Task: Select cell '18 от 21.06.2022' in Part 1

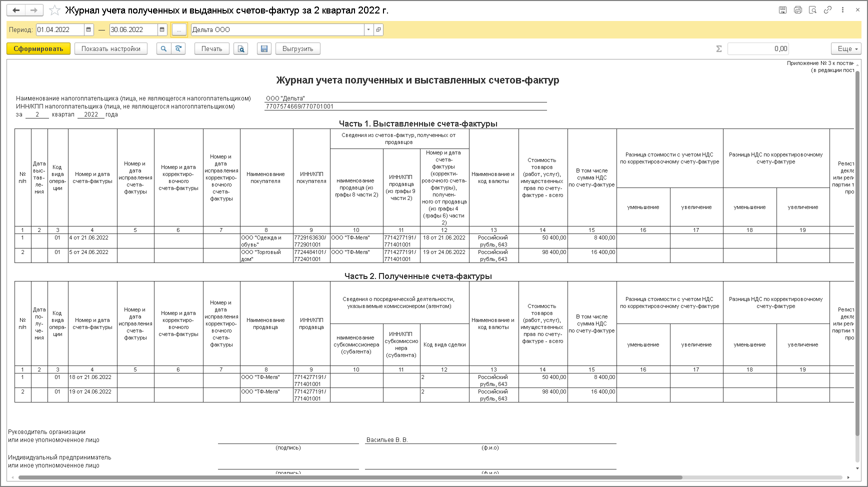Action: point(444,241)
